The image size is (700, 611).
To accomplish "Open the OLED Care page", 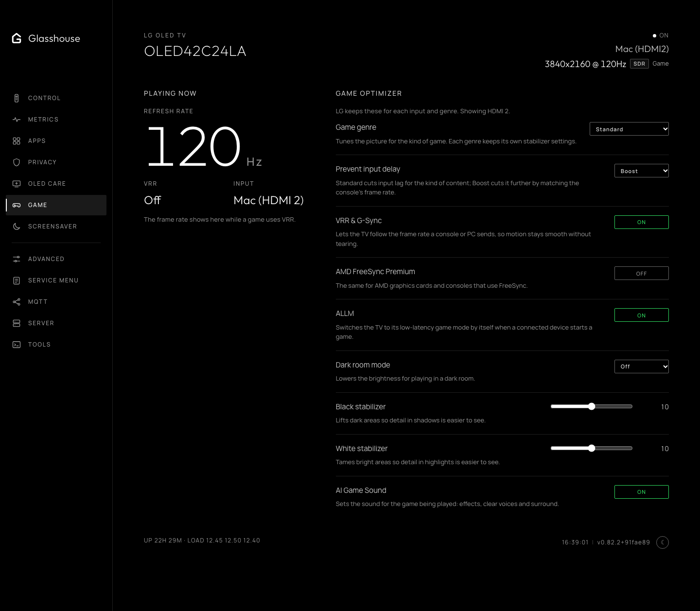I will coord(56,184).
